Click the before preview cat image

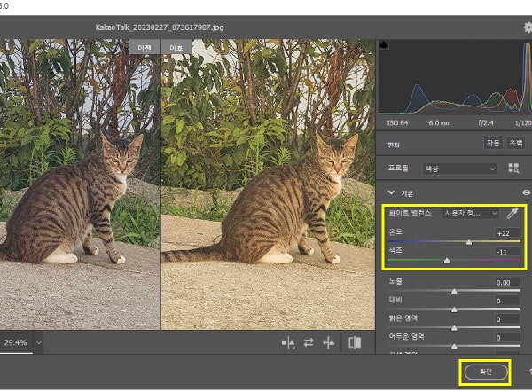point(80,184)
